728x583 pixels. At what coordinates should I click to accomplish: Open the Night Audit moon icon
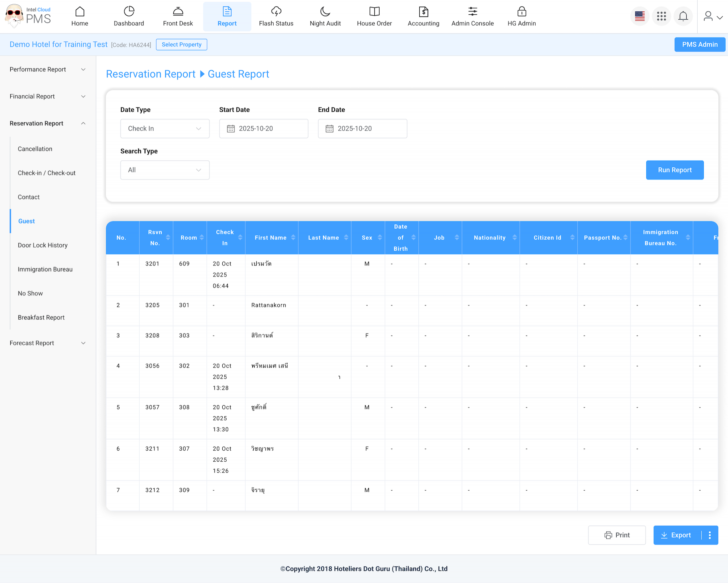325,12
